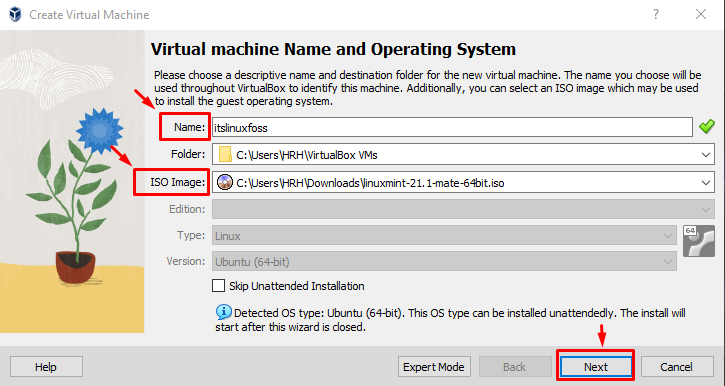
Task: Click the descriptive instructions paragraph
Action: click(x=428, y=88)
